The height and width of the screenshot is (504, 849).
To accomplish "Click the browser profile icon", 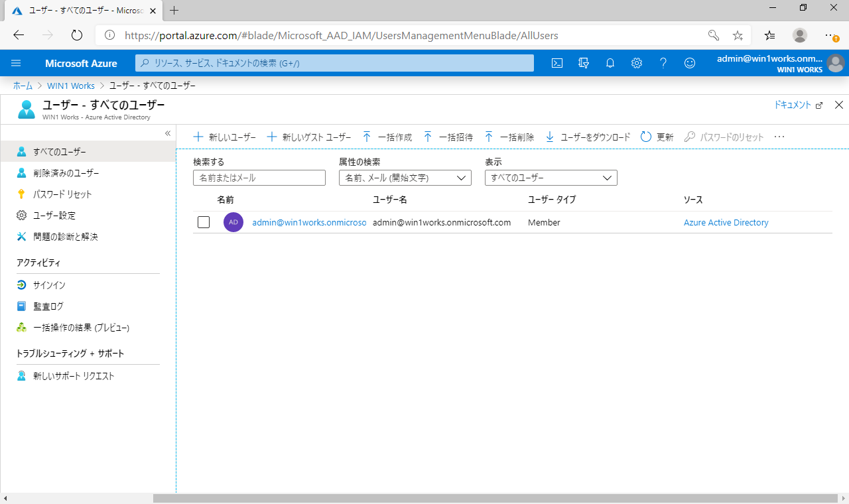I will [800, 35].
